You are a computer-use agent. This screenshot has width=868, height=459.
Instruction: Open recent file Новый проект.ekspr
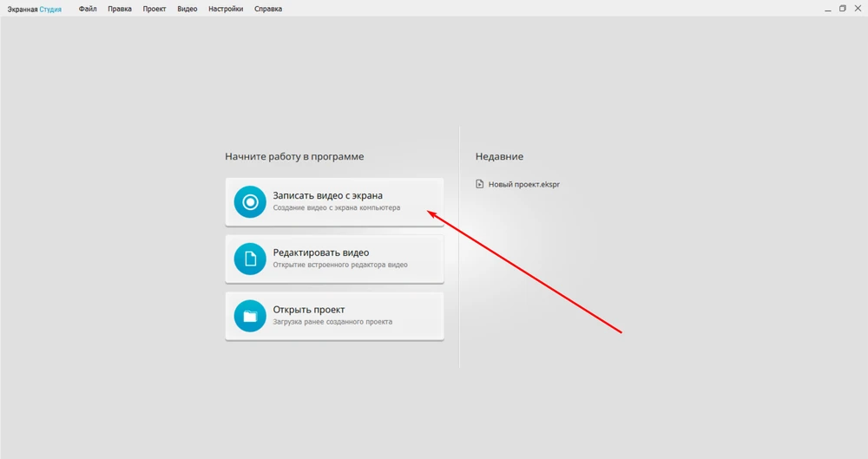click(x=523, y=185)
